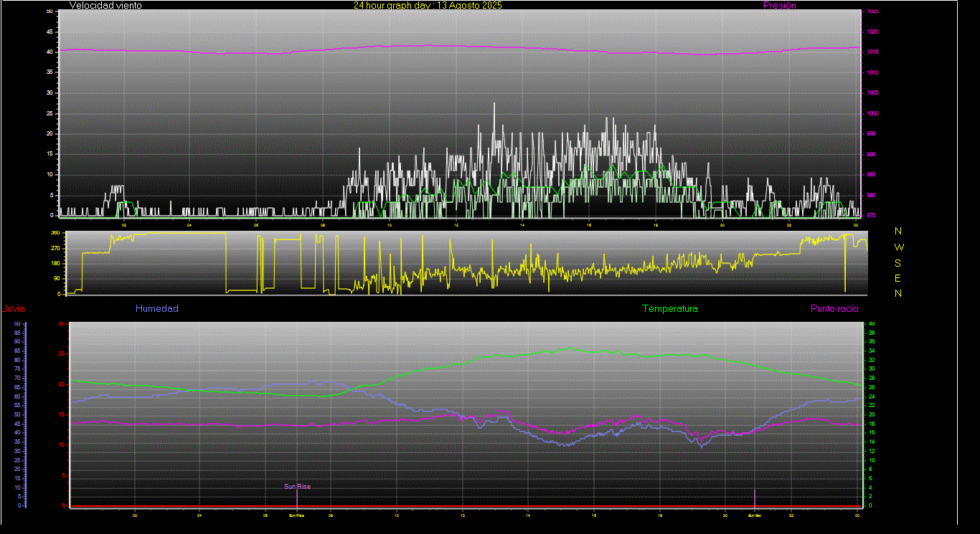Click the '975' value on pressure axis
Viewport: 980px width, 534px height.
point(870,215)
